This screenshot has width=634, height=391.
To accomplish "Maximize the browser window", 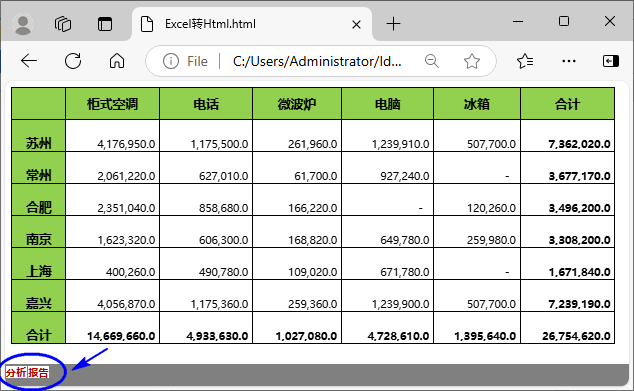I will [564, 21].
